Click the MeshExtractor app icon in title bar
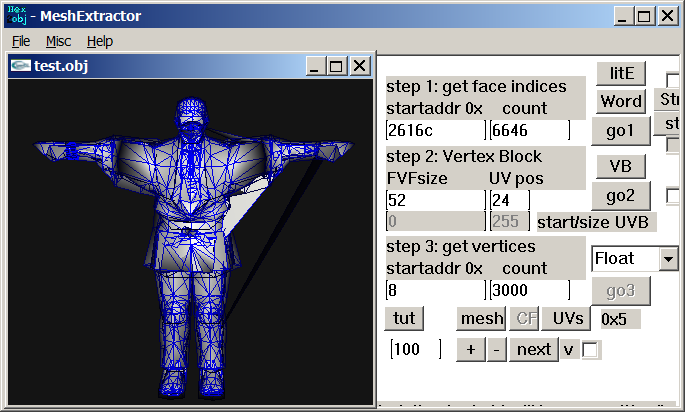685x412 pixels. tap(17, 15)
